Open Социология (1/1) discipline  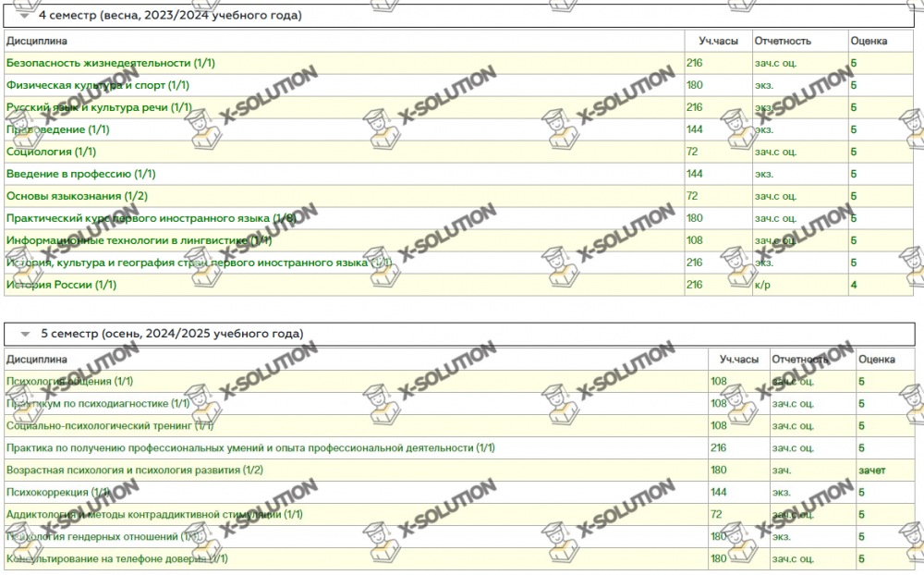pos(51,152)
